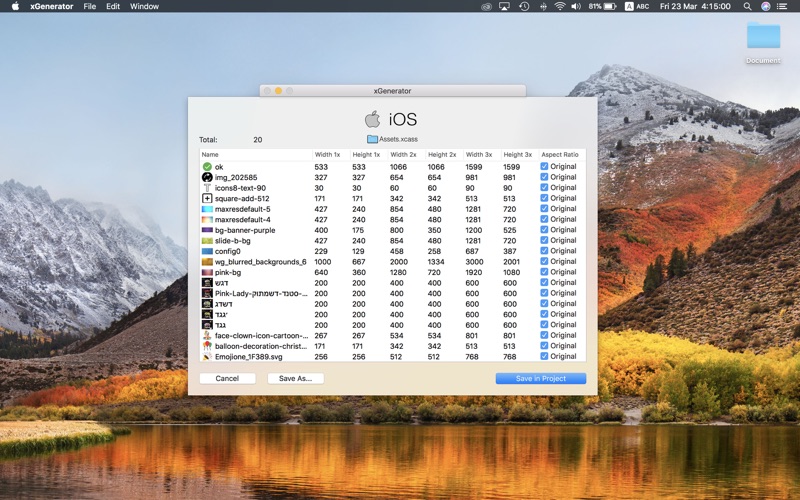Screen dimensions: 800x500
Task: Click Emojione_1F389.svg thumbnail icon
Action: tap(207, 357)
